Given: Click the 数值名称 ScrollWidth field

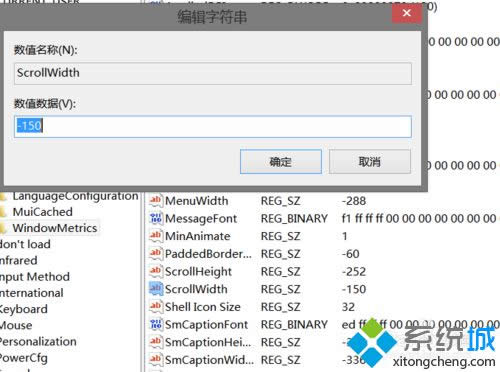Looking at the screenshot, I should (x=213, y=73).
